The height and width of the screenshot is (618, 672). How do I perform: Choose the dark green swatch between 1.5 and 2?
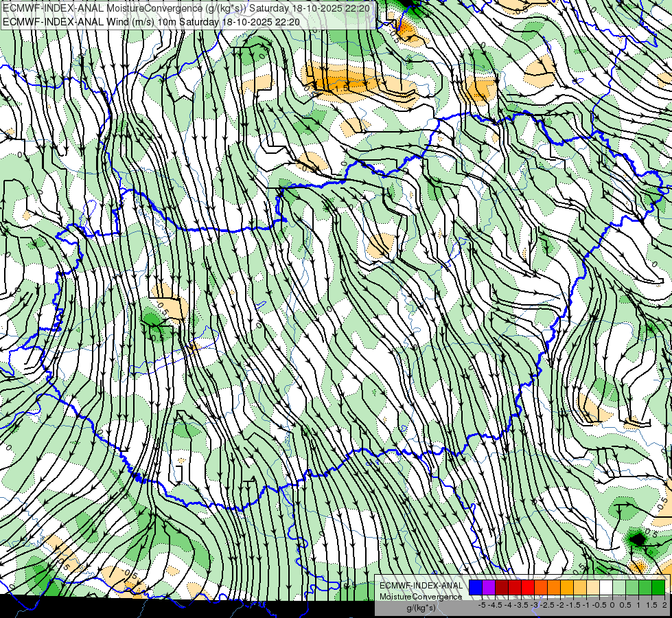click(x=658, y=588)
